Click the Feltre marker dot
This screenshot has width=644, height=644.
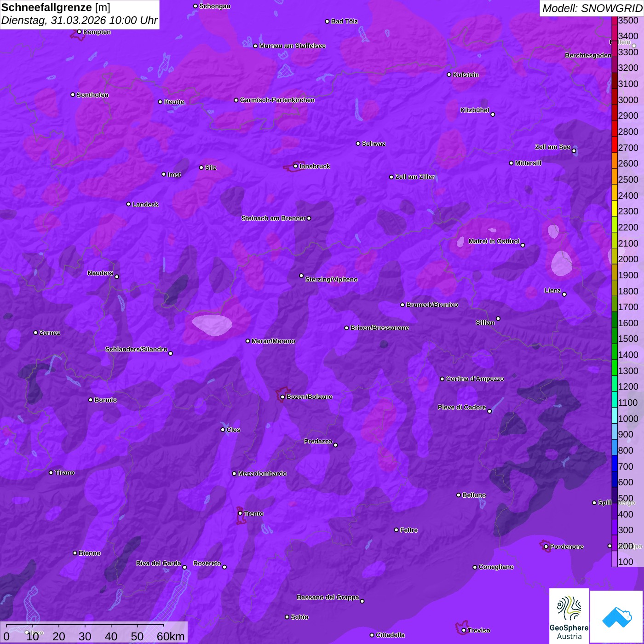[396, 530]
